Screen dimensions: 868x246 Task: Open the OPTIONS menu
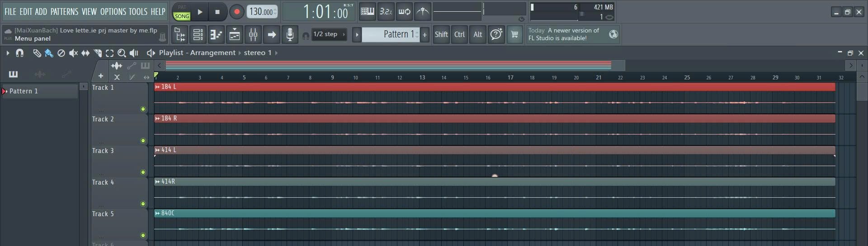coord(113,12)
